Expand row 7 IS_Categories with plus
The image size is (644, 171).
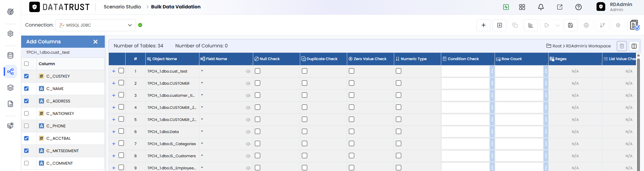pyautogui.click(x=114, y=144)
